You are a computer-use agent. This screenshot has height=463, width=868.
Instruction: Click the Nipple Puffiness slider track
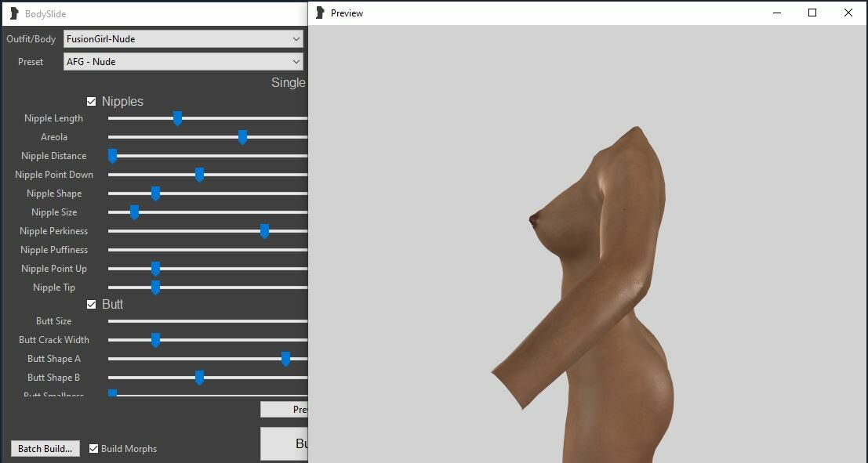(208, 250)
